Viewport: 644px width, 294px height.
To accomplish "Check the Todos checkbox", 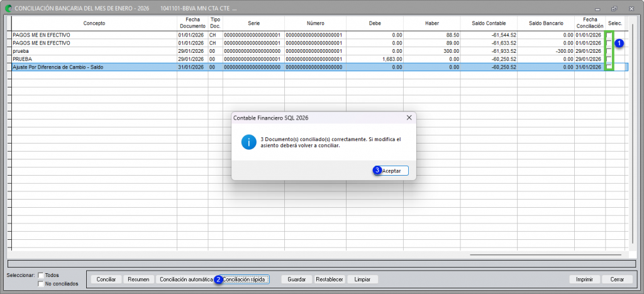I will coord(41,275).
